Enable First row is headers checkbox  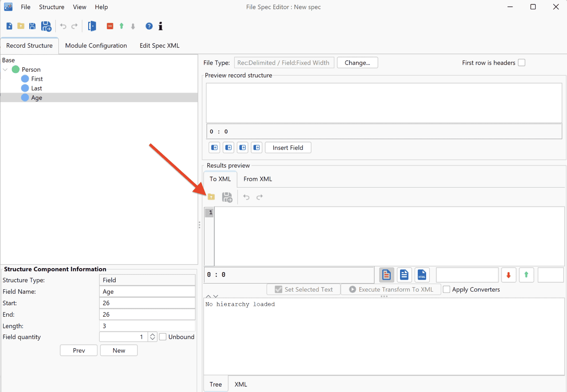point(522,63)
